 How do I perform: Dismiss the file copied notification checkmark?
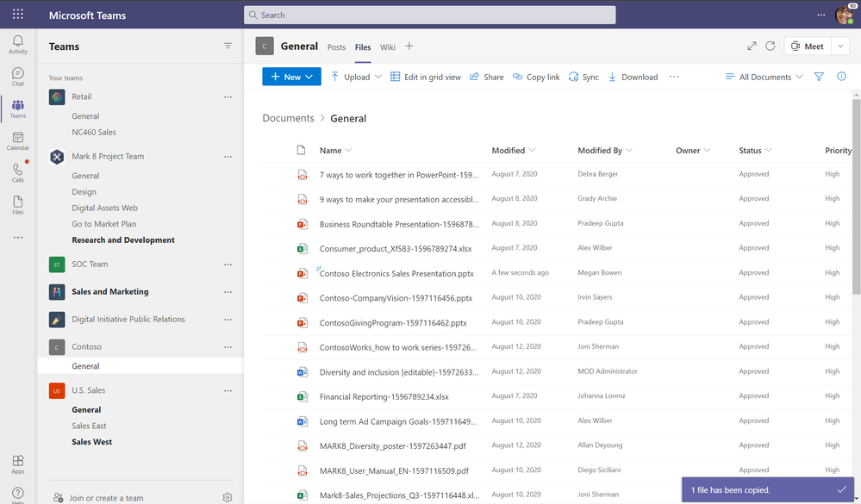click(842, 489)
